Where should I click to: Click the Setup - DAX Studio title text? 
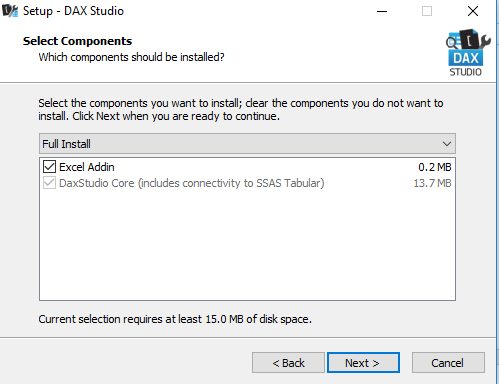point(73,11)
